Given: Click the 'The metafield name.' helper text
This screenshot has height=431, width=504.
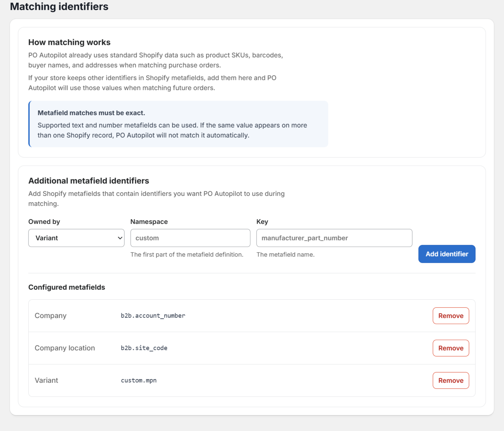Looking at the screenshot, I should pos(285,254).
